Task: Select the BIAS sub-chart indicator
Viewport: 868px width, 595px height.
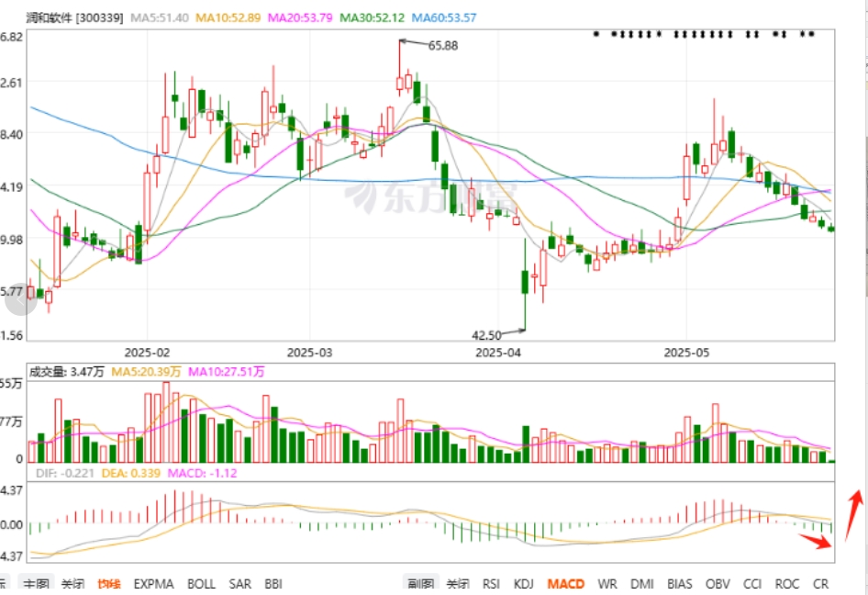Action: coord(679,584)
